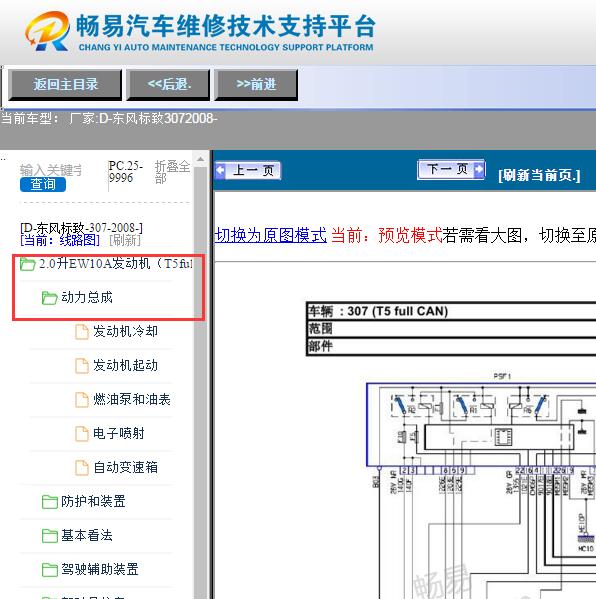The image size is (596, 599).
Task: Click sidebar scrollbar up arrow
Action: (200, 159)
